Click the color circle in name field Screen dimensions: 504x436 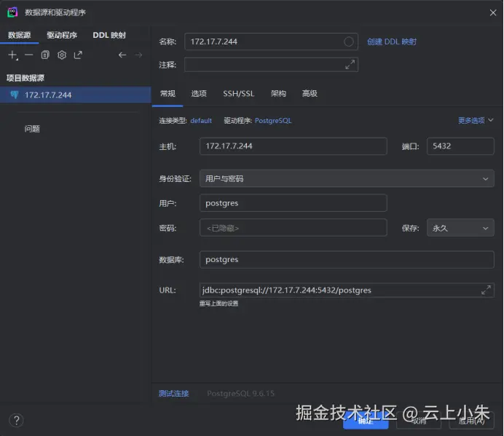[x=348, y=41]
